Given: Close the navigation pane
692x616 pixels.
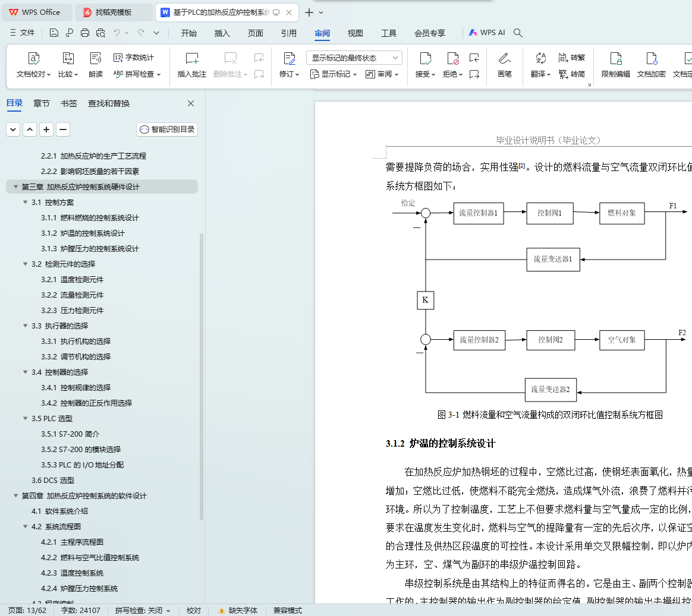Looking at the screenshot, I should [x=191, y=103].
